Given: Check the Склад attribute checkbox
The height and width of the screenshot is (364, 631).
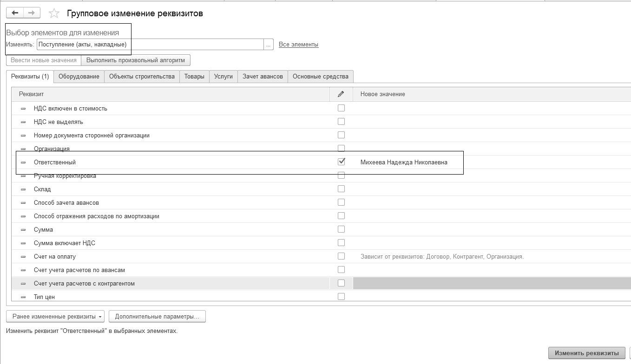Looking at the screenshot, I should (342, 189).
